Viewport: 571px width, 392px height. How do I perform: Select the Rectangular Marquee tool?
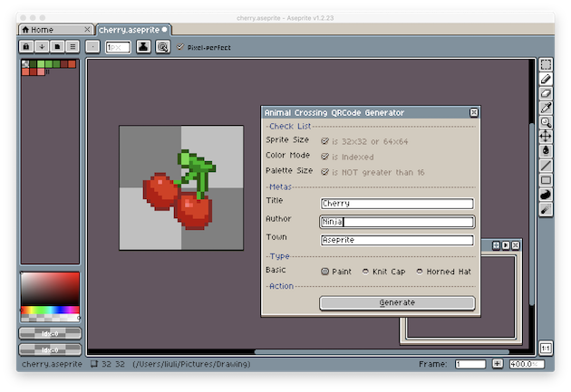coord(546,64)
